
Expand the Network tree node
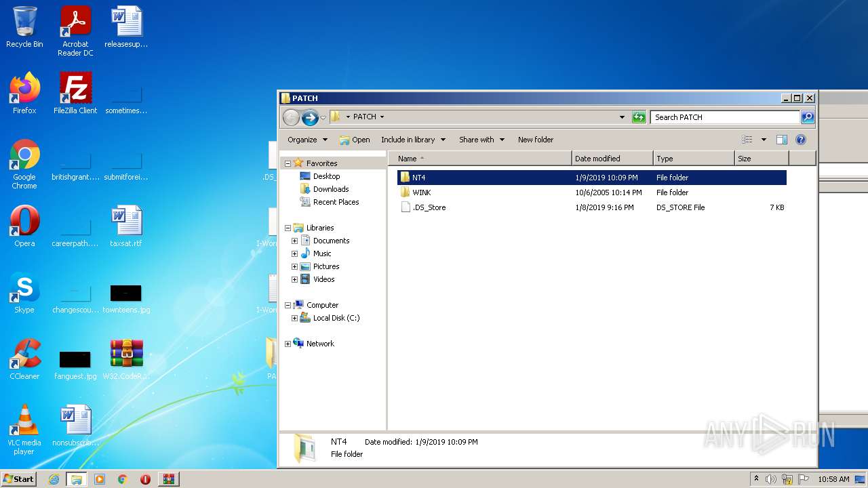pyautogui.click(x=288, y=344)
